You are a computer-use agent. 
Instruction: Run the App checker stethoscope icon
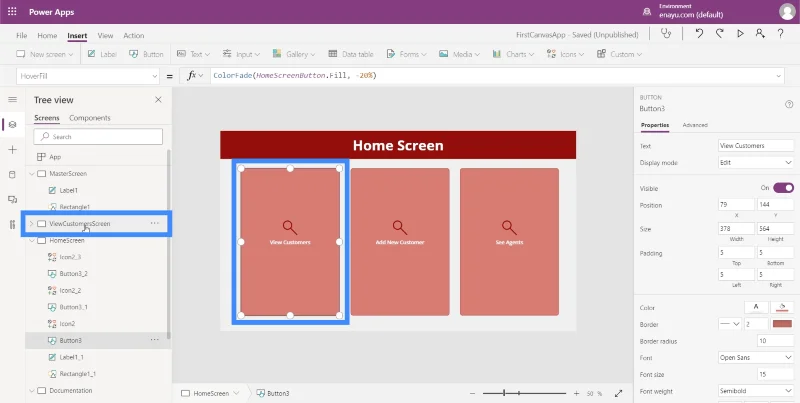(665, 34)
